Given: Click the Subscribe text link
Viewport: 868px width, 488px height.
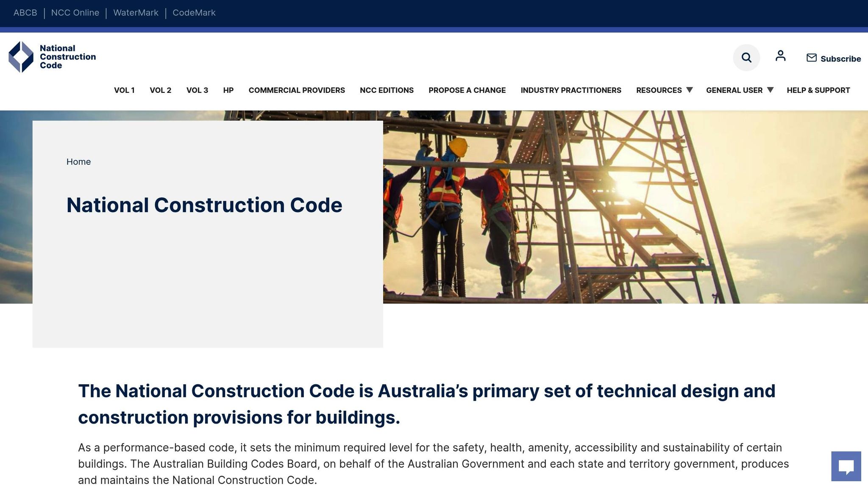Looking at the screenshot, I should (x=840, y=59).
